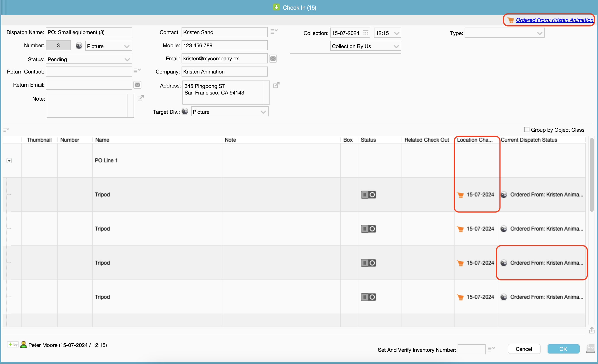Click the Collection date calendar icon
The width and height of the screenshot is (598, 364).
click(x=365, y=33)
